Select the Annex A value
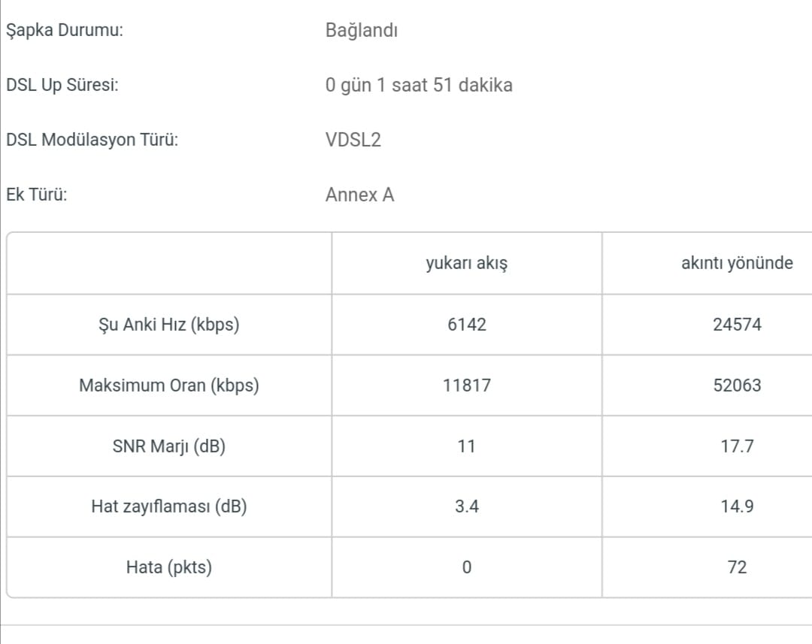This screenshot has width=812, height=644. coord(360,195)
